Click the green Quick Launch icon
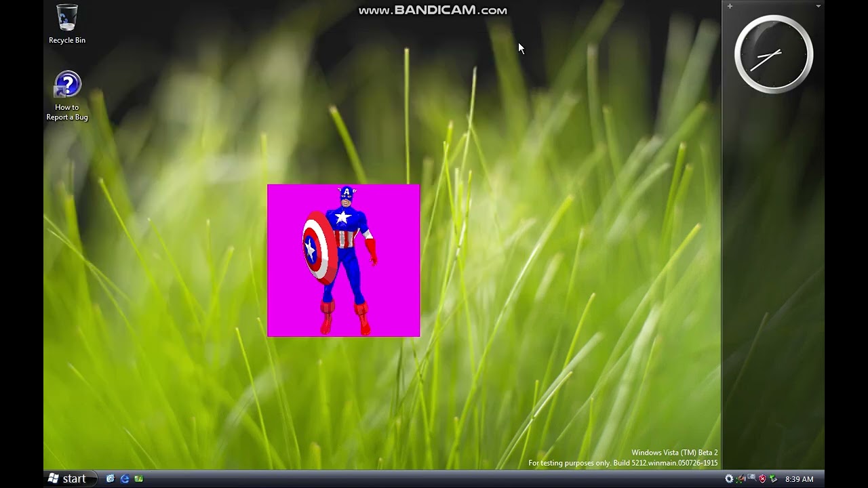 pyautogui.click(x=139, y=479)
